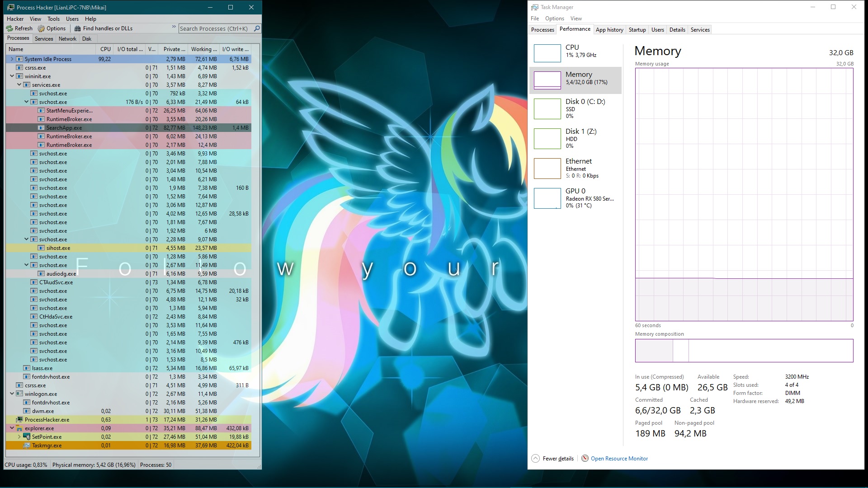The image size is (868, 488).
Task: Open Options gear in Process Hacker toolbar
Action: point(42,28)
